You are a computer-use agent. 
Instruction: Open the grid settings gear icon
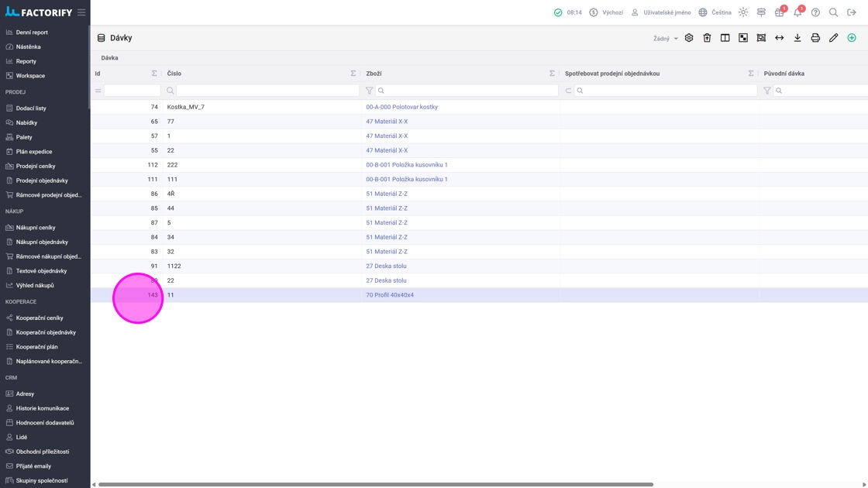coord(689,38)
